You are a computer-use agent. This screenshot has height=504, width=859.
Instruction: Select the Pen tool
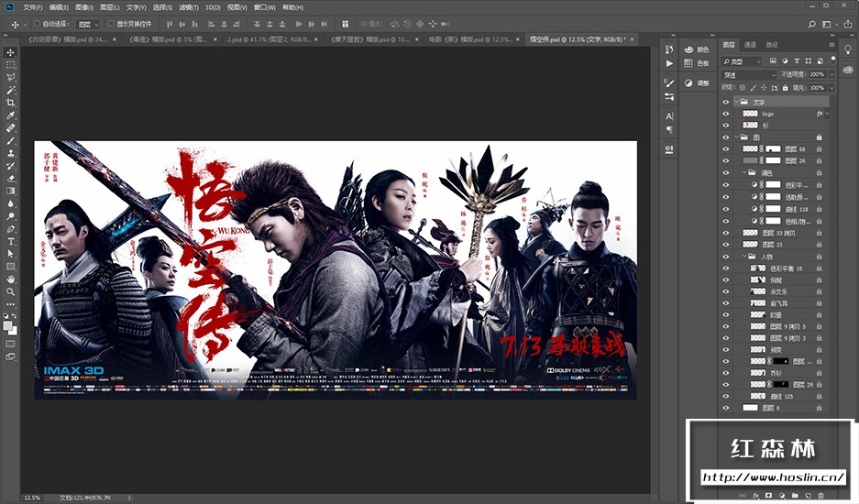click(x=10, y=229)
